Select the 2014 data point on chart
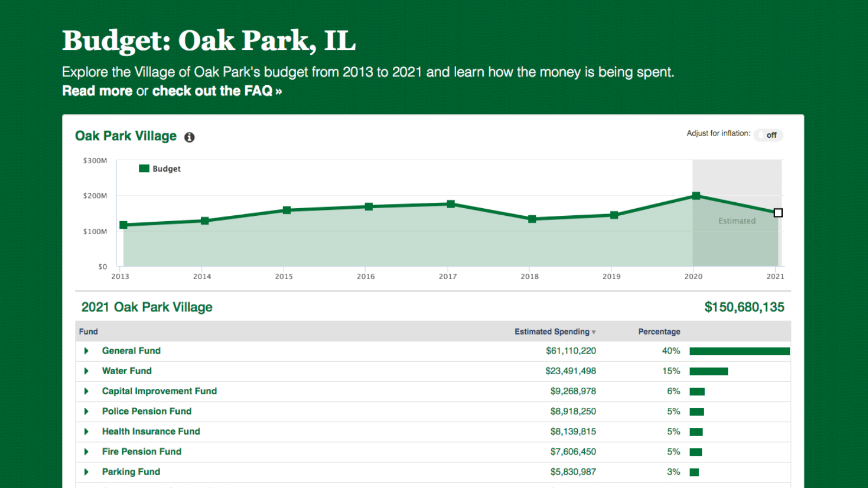 [205, 221]
